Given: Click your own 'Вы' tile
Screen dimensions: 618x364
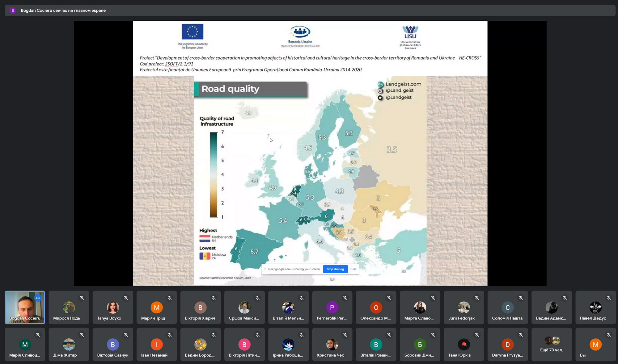Looking at the screenshot, I should click(x=595, y=345).
